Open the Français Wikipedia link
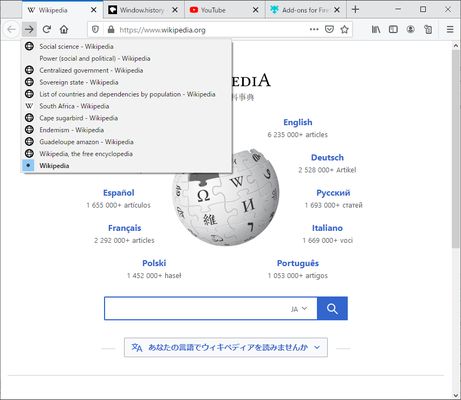 125,228
